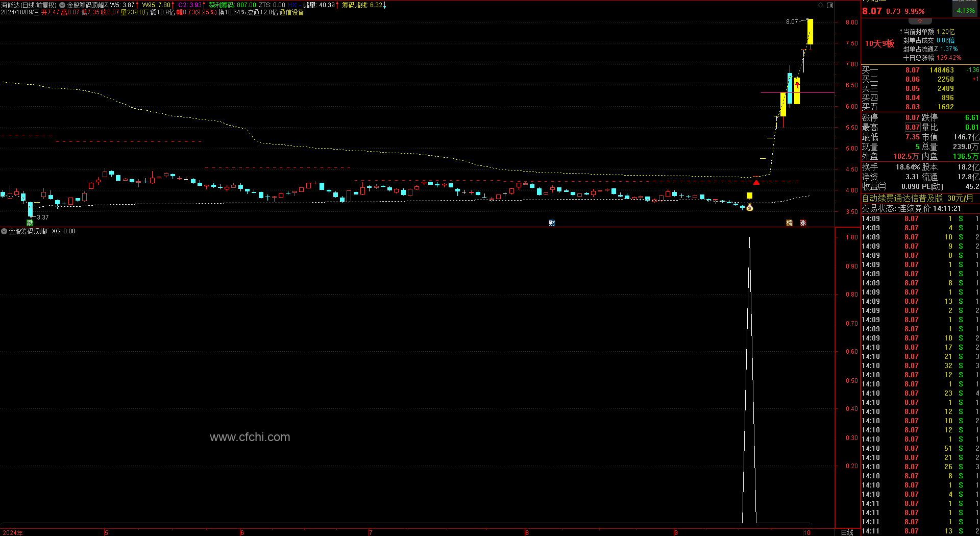Select the 买二 bid row
Viewport: 980px width, 536px height.
pyautogui.click(x=920, y=79)
